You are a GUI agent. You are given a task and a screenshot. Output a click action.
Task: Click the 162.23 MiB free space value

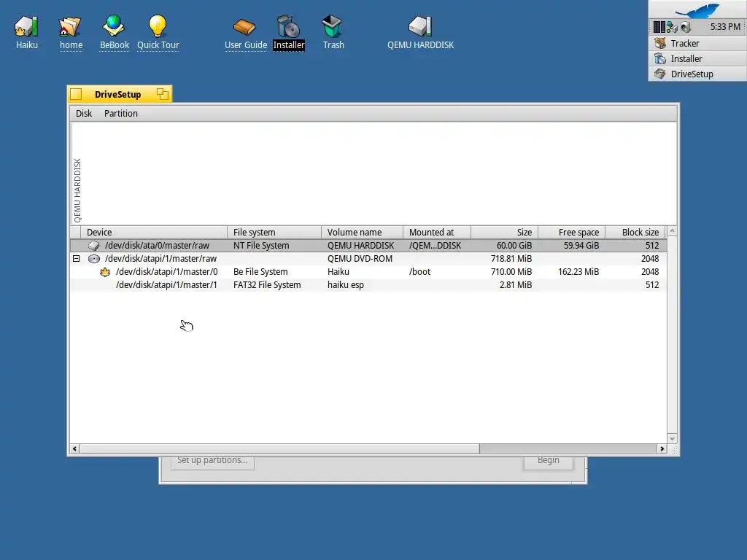578,272
